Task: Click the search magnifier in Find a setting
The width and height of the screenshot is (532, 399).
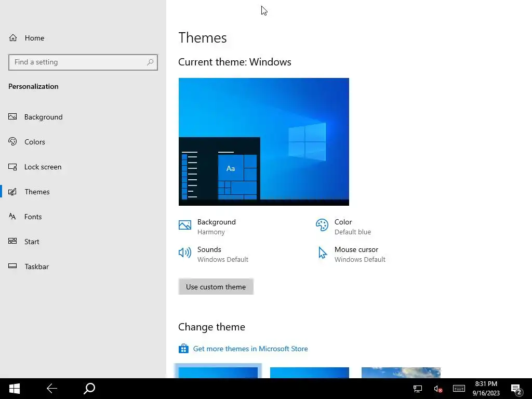Action: point(150,62)
